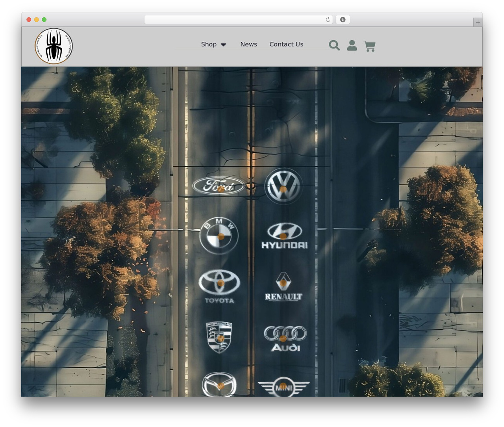504x427 pixels.
Task: Choose the MINI winged logo
Action: [x=283, y=386]
